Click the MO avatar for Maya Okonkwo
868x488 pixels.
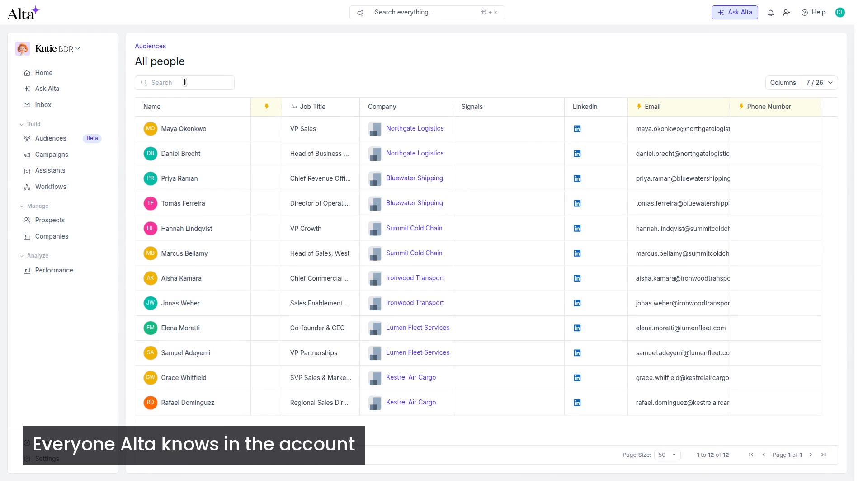pos(150,128)
